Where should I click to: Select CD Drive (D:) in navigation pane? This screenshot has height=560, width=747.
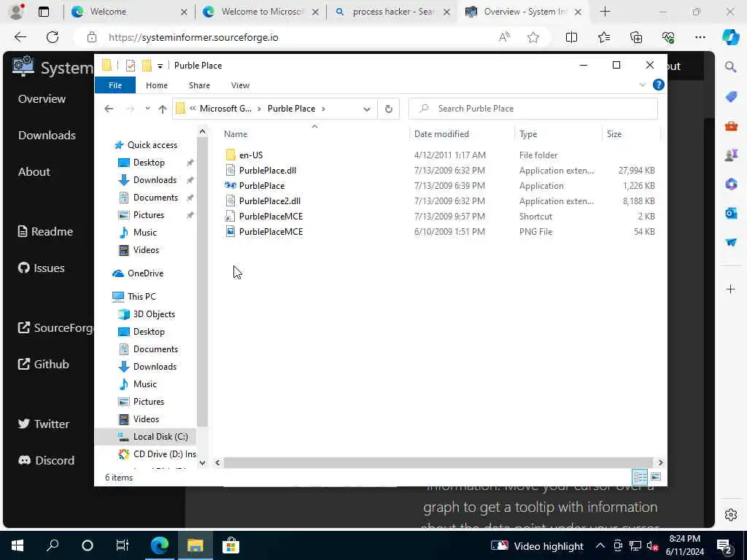[x=164, y=454]
